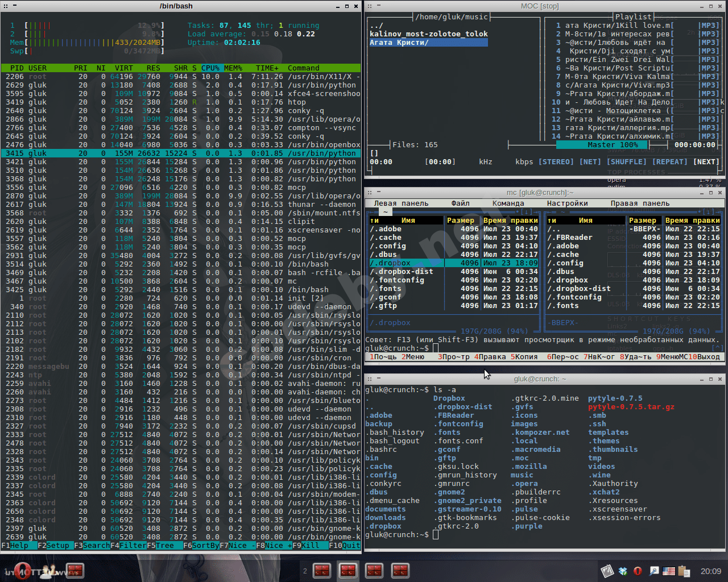Open the clipboard manager tray icon

(684, 571)
